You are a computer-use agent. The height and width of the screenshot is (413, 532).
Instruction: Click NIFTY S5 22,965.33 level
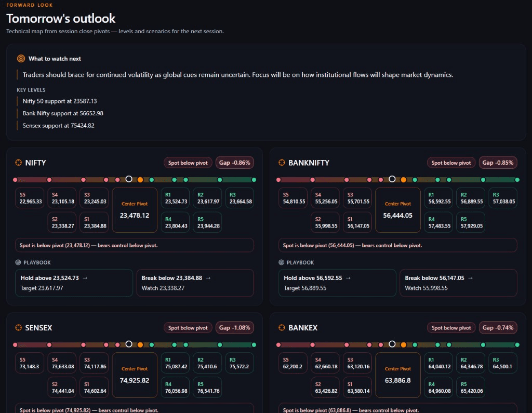[x=30, y=198]
